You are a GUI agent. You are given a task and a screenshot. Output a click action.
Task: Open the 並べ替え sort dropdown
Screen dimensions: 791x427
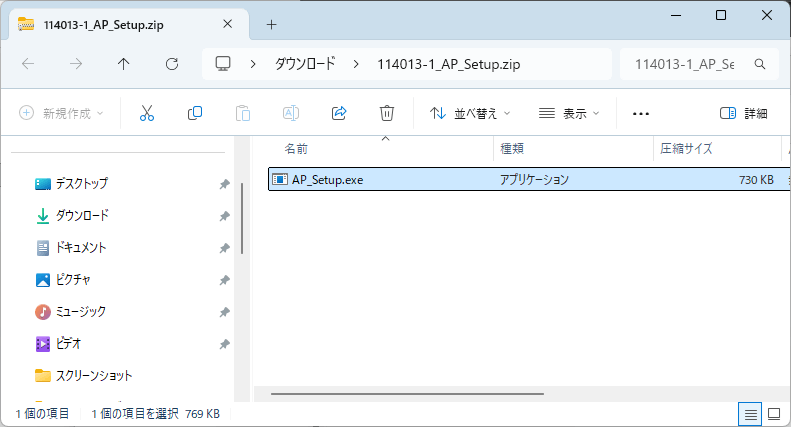point(470,113)
